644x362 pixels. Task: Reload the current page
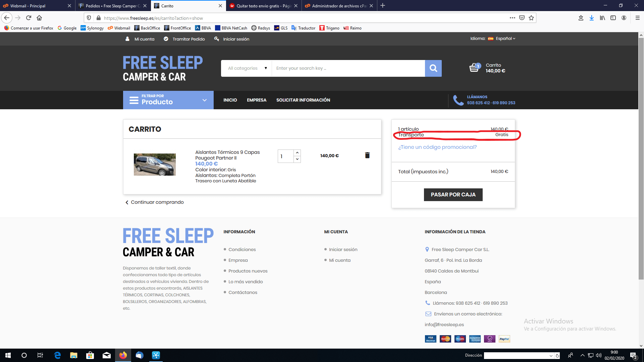point(29,18)
